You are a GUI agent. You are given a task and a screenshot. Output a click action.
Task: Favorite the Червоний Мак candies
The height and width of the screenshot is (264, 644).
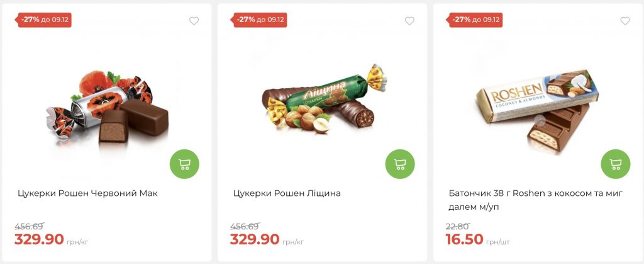[x=194, y=21]
